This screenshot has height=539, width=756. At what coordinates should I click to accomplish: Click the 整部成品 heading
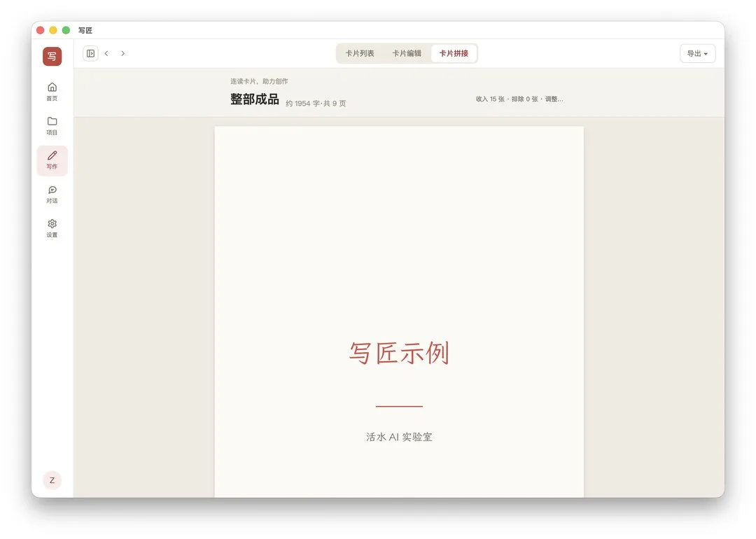(x=255, y=99)
